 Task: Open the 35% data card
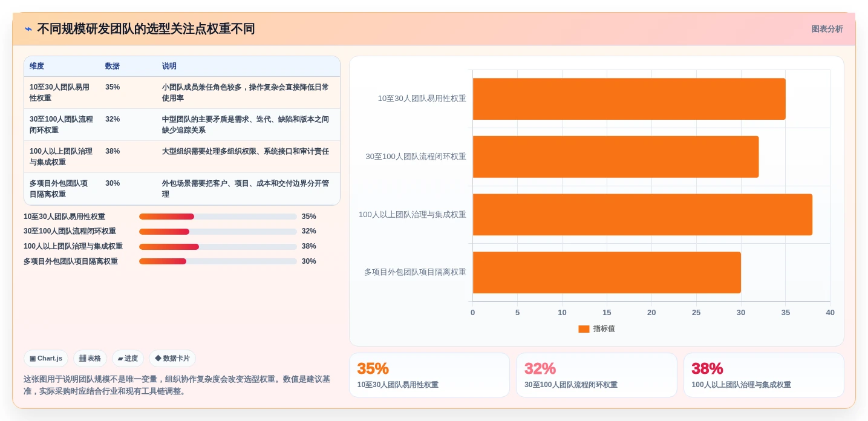429,375
